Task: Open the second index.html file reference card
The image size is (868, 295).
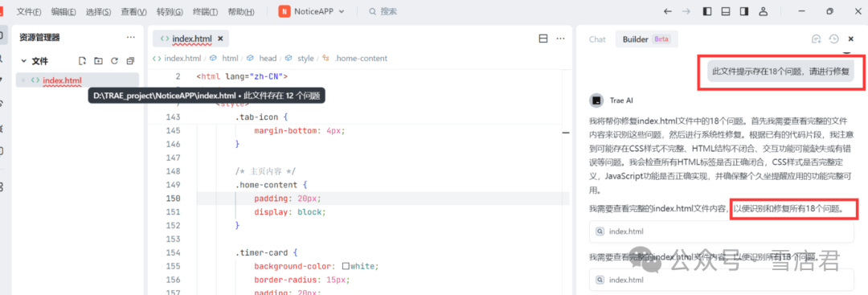Action: pos(721,280)
